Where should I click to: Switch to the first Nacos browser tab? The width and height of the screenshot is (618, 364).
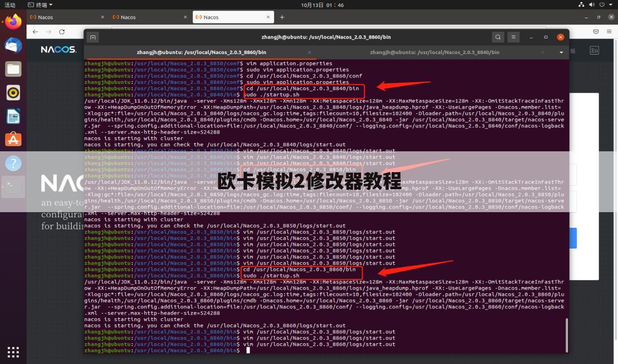pyautogui.click(x=68, y=17)
